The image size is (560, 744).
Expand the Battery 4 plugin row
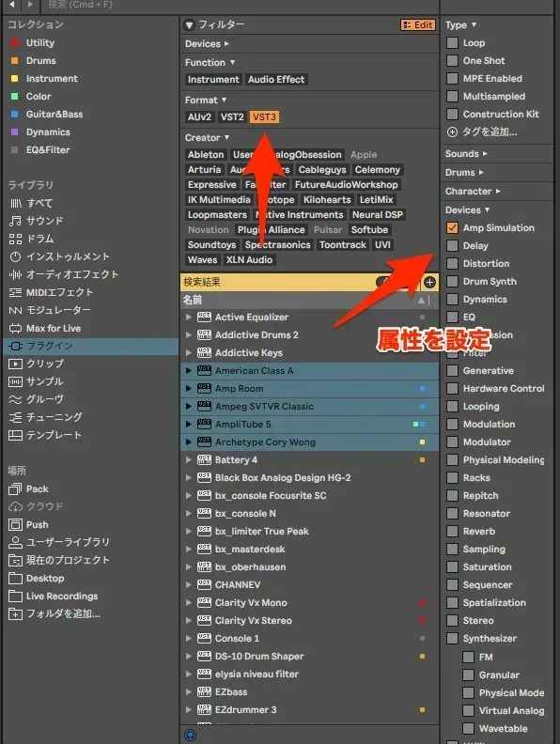tap(189, 459)
